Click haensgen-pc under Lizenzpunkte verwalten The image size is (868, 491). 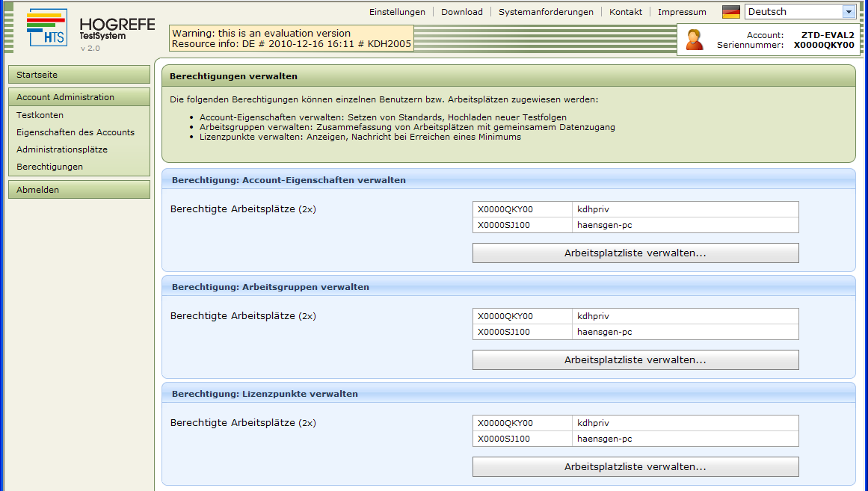[600, 439]
